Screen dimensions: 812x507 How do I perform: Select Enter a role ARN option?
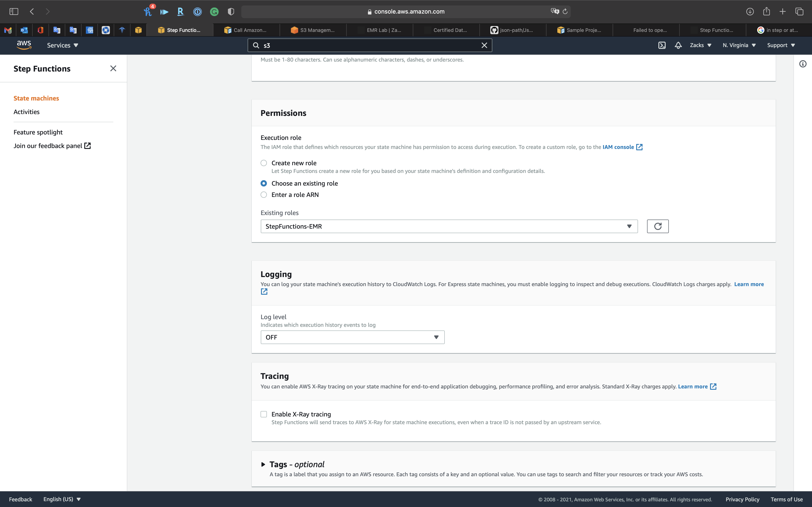click(264, 195)
